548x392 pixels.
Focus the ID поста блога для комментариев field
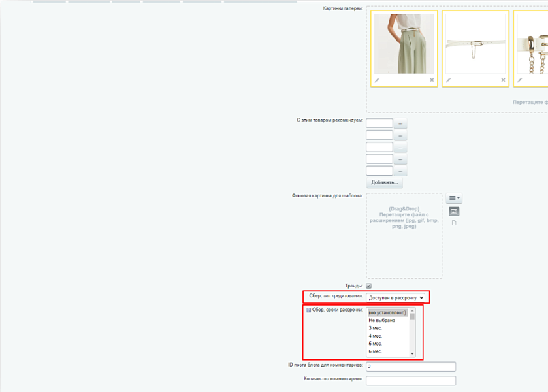click(x=411, y=367)
